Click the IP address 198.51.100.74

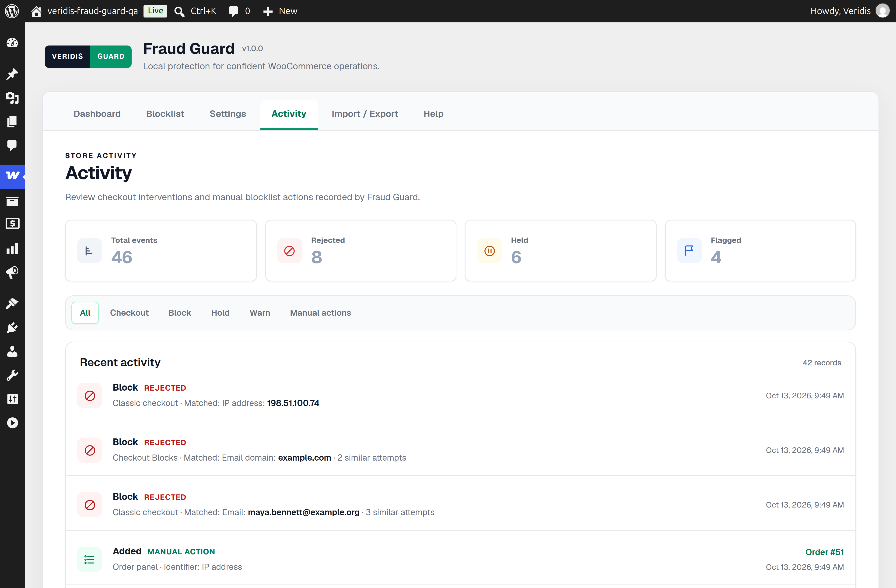click(293, 403)
